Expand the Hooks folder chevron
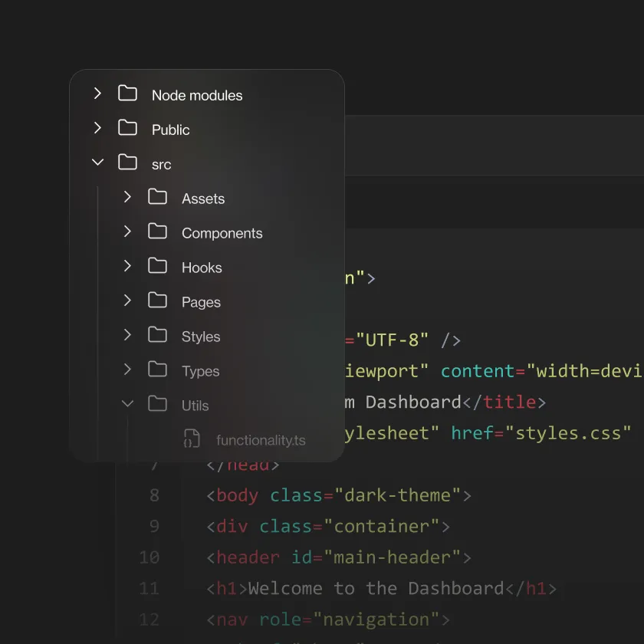644x644 pixels. tap(127, 266)
